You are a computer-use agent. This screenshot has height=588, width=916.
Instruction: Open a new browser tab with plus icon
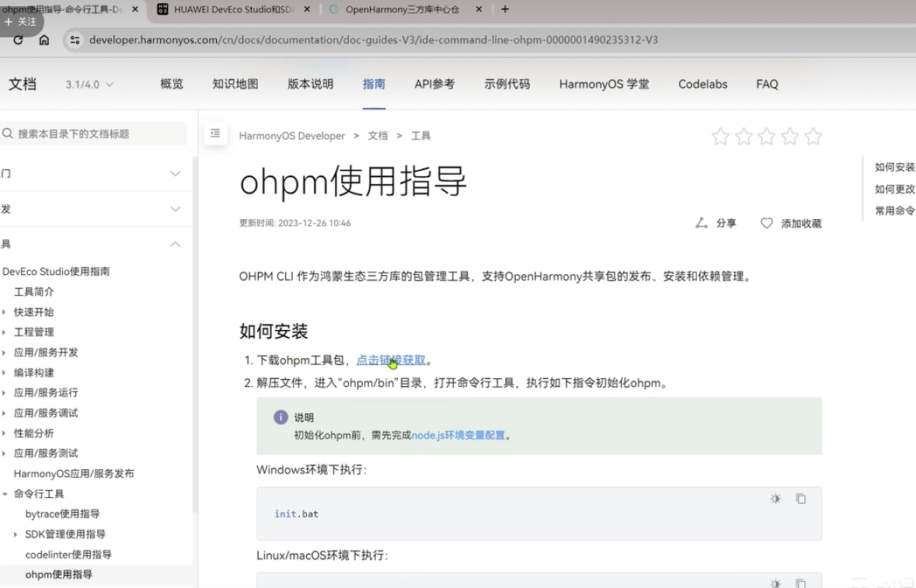tap(505, 9)
